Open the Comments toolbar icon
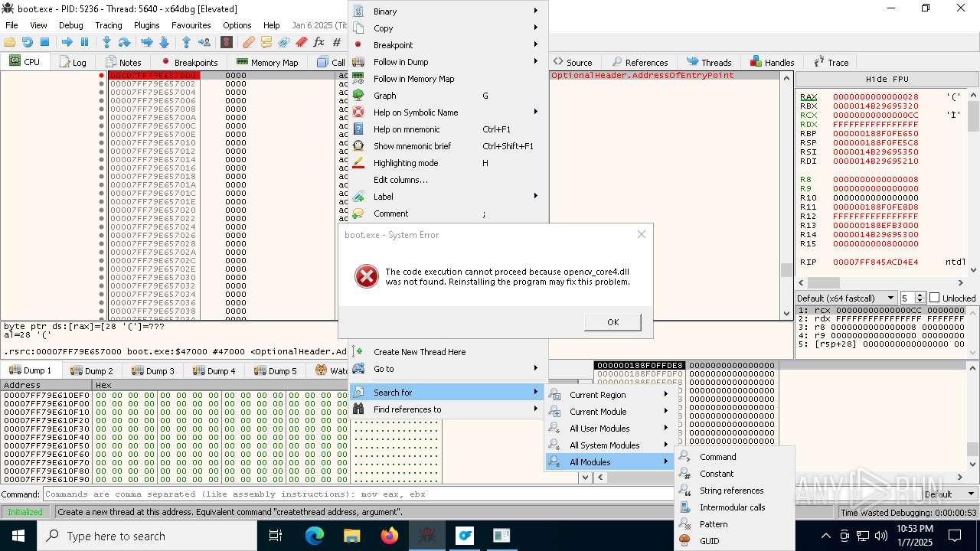Screen dimensions: 980x551 coord(266,42)
